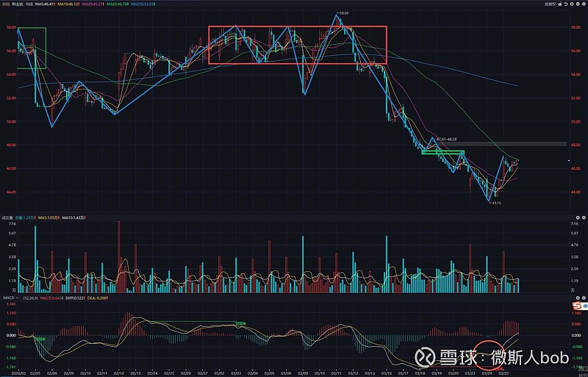Click the 成交量 volume panel label

click(7, 218)
